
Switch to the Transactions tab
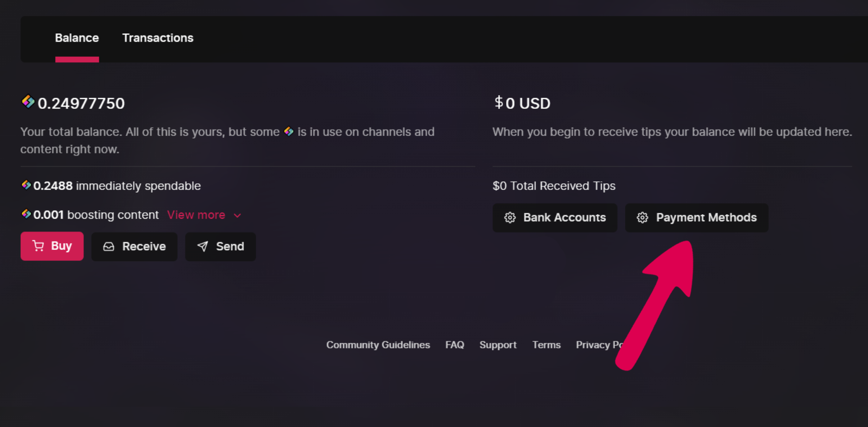pyautogui.click(x=158, y=38)
